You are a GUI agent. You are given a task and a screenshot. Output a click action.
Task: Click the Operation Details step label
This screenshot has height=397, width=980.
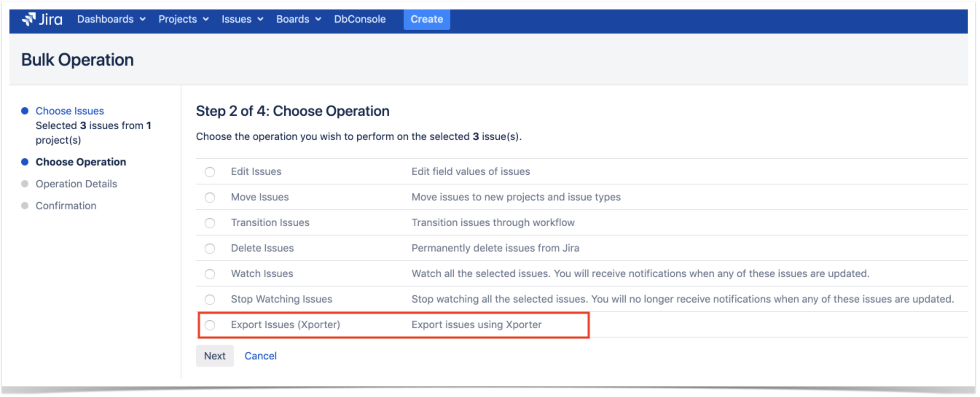(x=76, y=184)
